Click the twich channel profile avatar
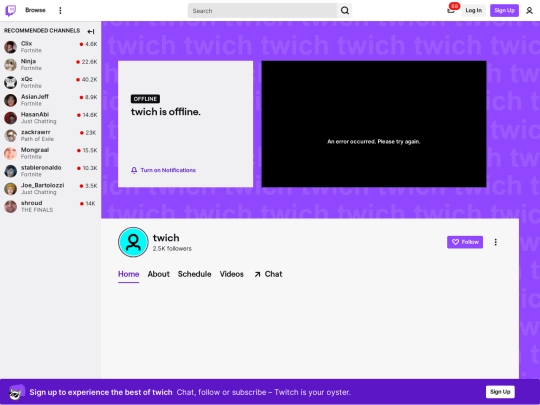540x405 pixels. (x=133, y=242)
